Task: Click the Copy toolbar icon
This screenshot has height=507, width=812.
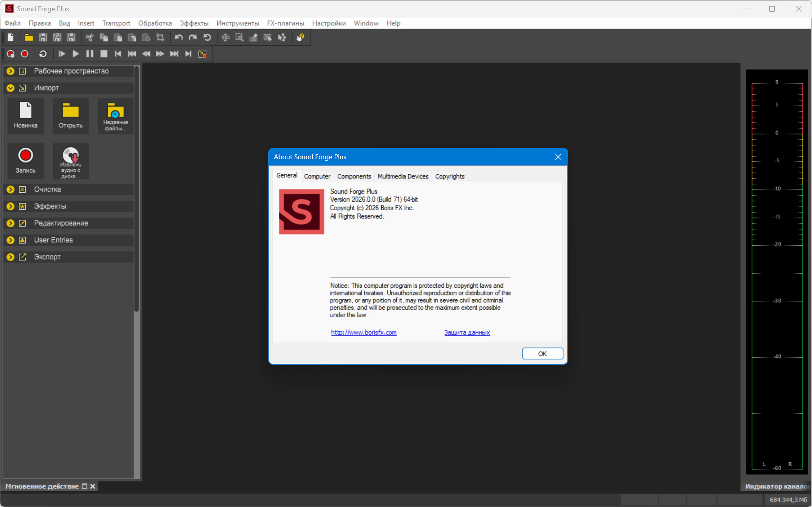Action: click(104, 38)
